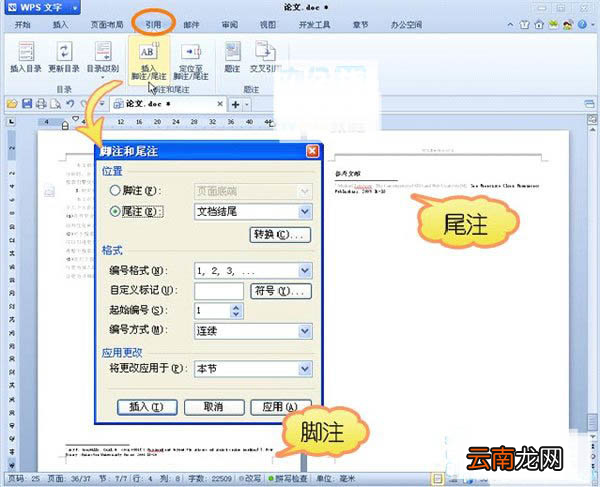Click the undo arrow icon
600x487 pixels.
point(70,104)
